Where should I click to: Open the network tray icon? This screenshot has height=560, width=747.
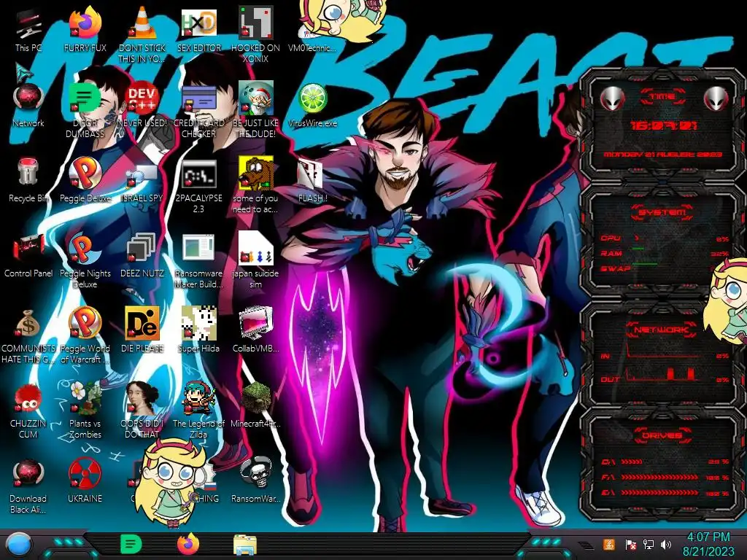[x=649, y=545]
